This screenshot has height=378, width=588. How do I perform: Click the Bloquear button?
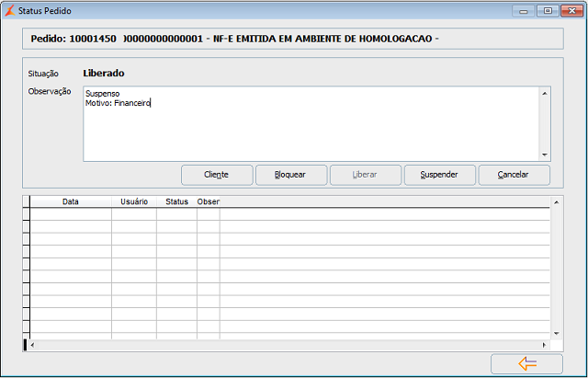pyautogui.click(x=291, y=175)
